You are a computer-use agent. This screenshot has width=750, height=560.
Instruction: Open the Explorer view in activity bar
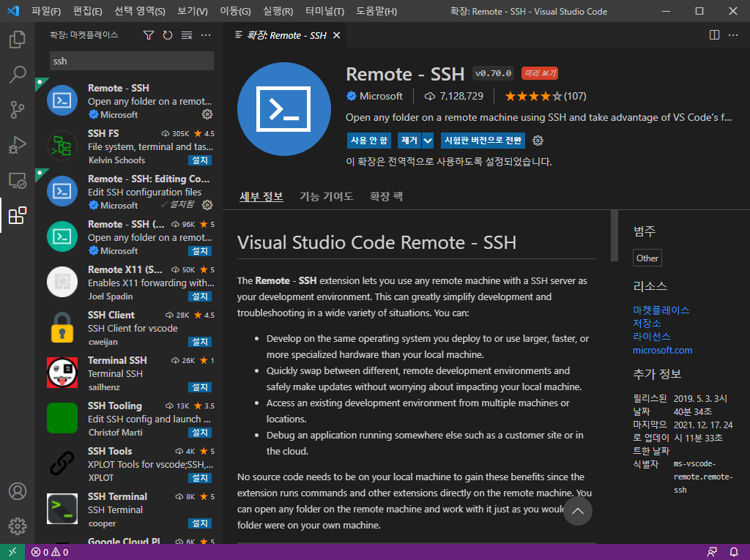[18, 40]
